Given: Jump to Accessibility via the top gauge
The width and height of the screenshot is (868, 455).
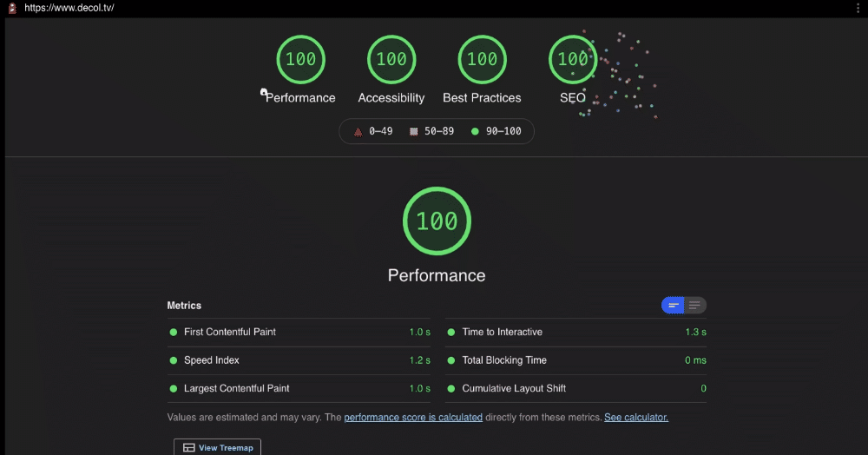Looking at the screenshot, I should [391, 60].
